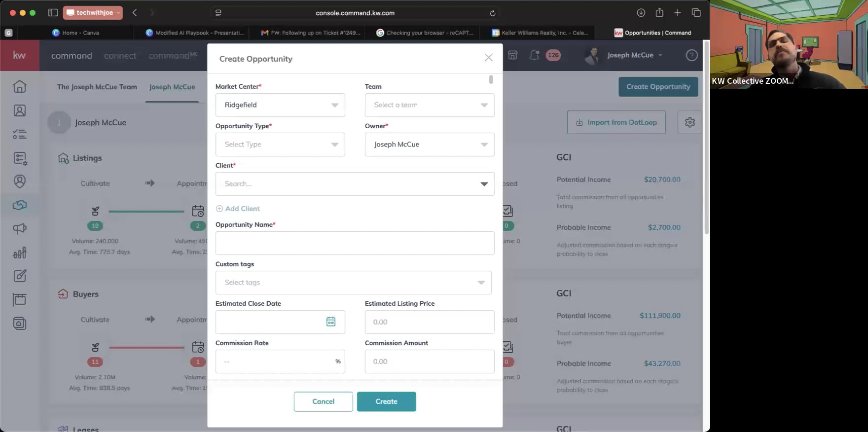Open the Opportunity Type dropdown
The image size is (868, 432).
pyautogui.click(x=280, y=144)
